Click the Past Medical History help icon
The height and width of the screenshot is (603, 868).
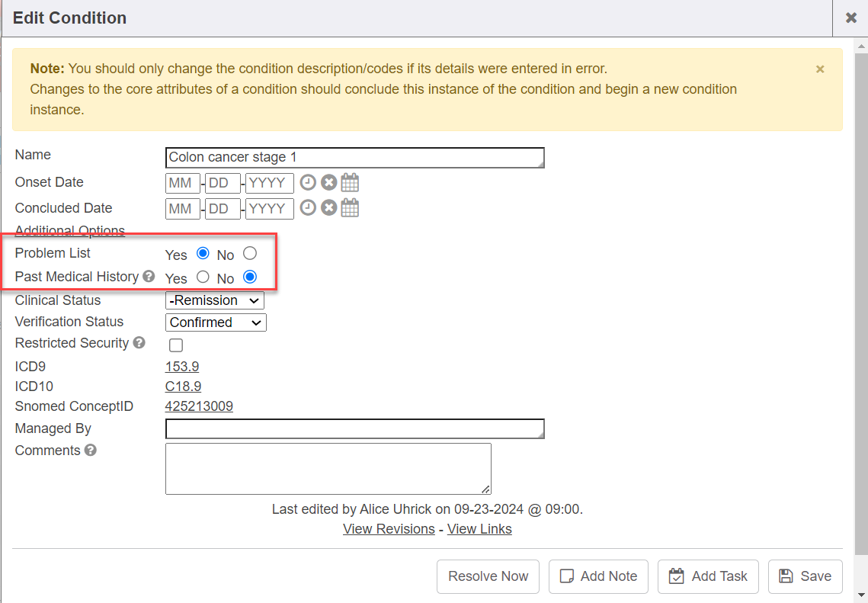[149, 277]
